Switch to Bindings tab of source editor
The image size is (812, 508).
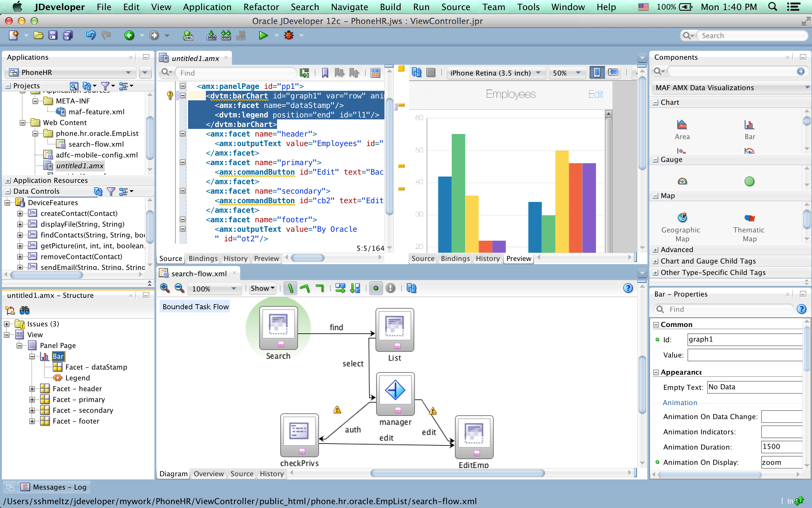203,258
